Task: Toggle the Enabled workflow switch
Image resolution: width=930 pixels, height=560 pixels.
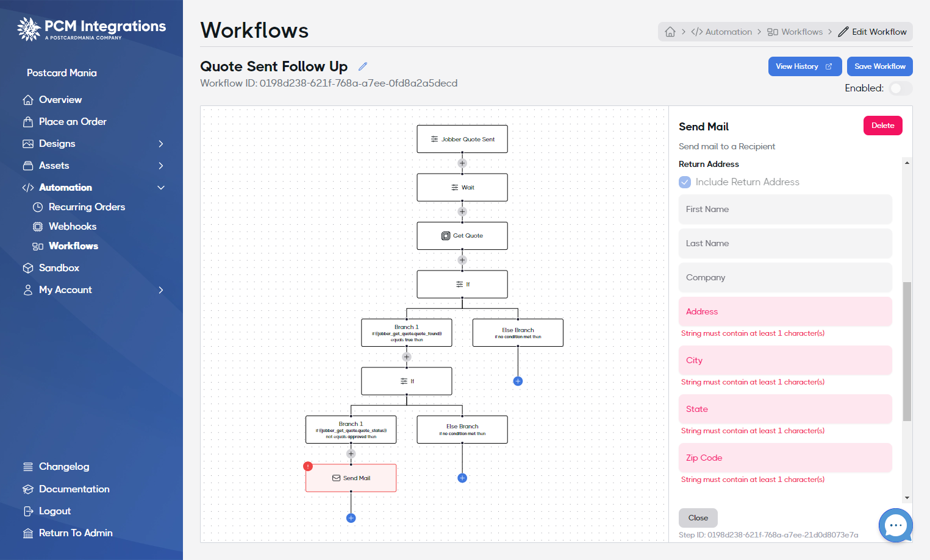Action: click(900, 88)
